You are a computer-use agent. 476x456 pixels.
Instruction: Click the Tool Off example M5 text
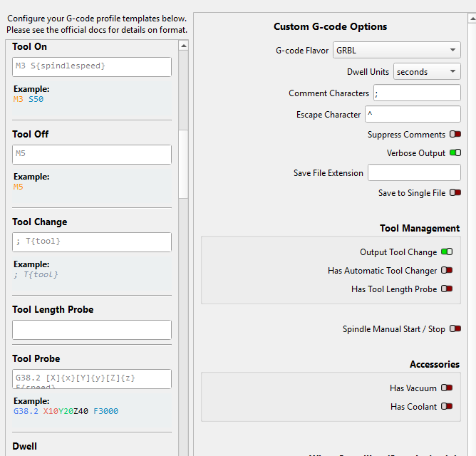19,187
